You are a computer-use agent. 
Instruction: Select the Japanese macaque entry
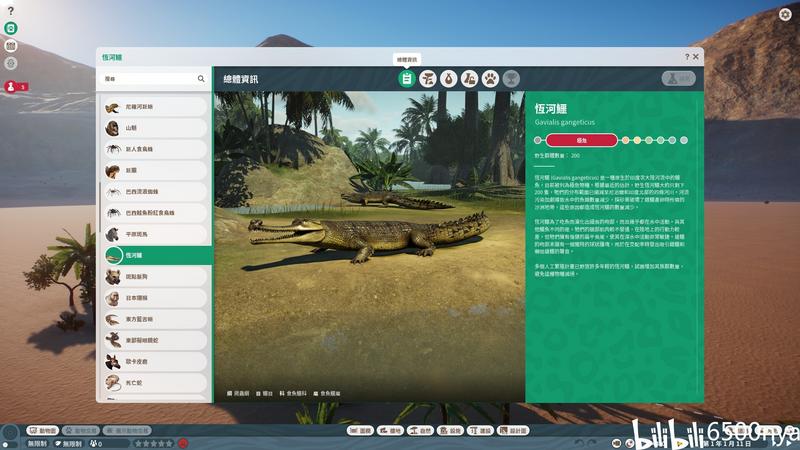pos(155,298)
